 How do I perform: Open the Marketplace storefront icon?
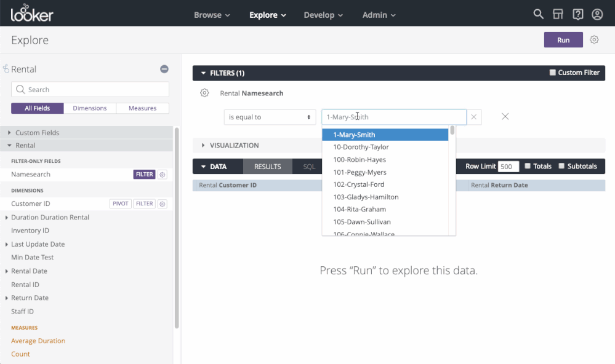pyautogui.click(x=558, y=15)
